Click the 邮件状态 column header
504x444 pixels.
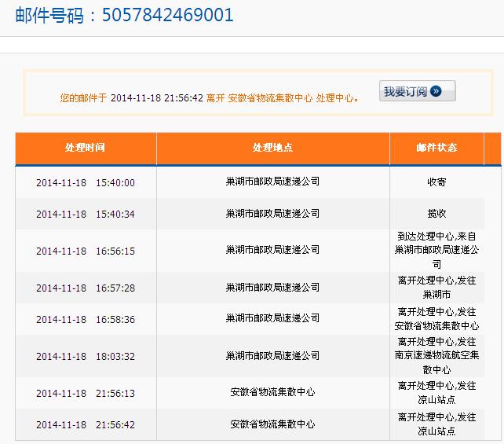pos(436,148)
